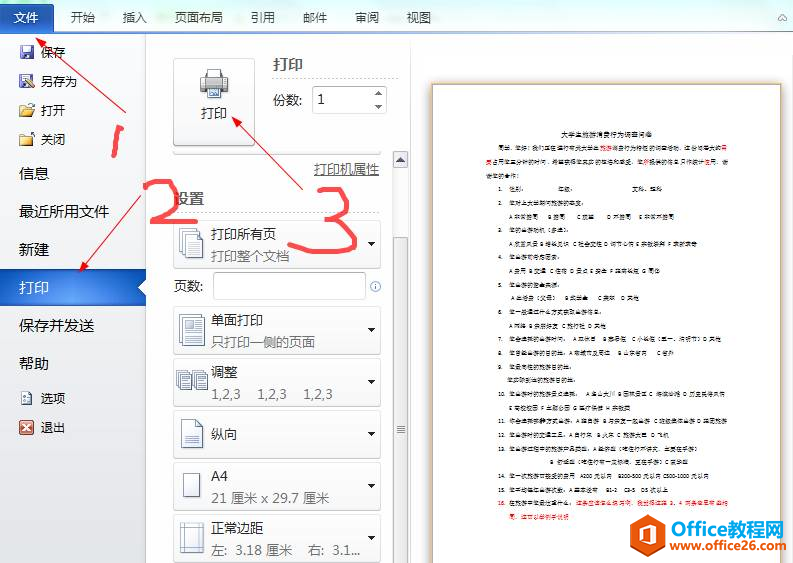Switch to the 插入 tab

coord(135,18)
